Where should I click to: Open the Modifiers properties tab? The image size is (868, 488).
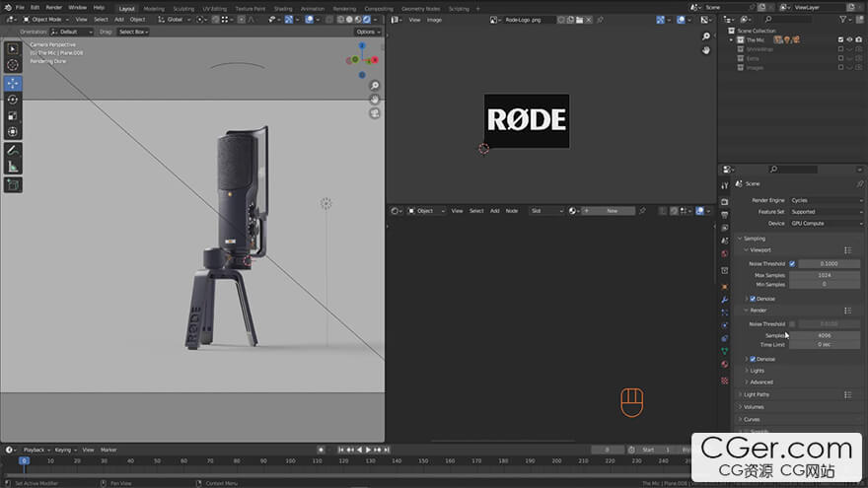tap(725, 300)
